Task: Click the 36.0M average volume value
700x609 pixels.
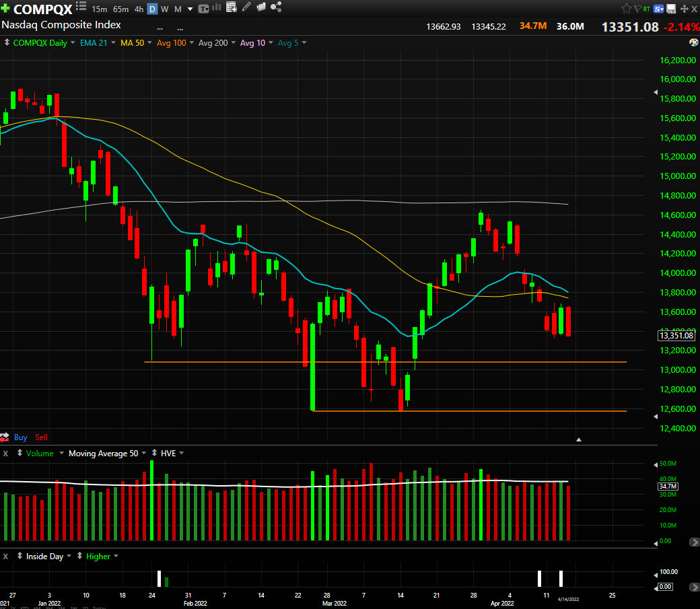Action: point(570,26)
